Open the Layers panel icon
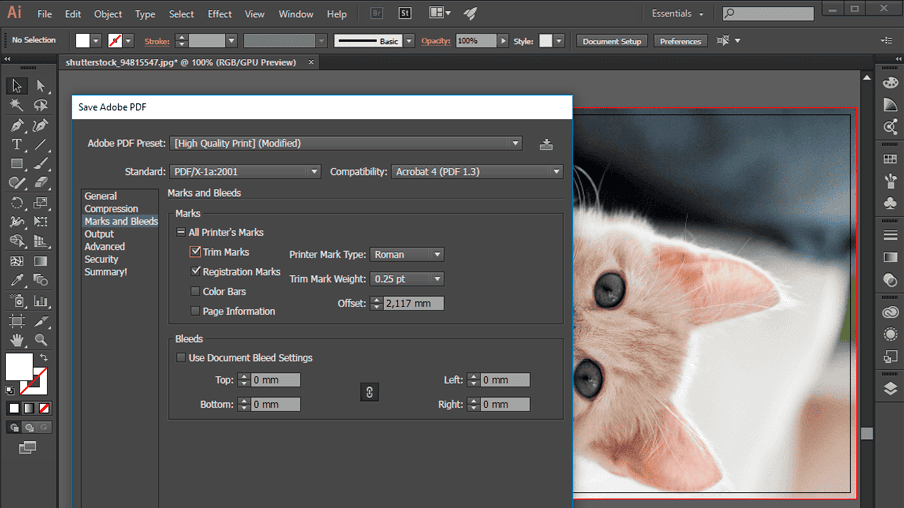Screen dimensions: 904x508 click(890, 389)
